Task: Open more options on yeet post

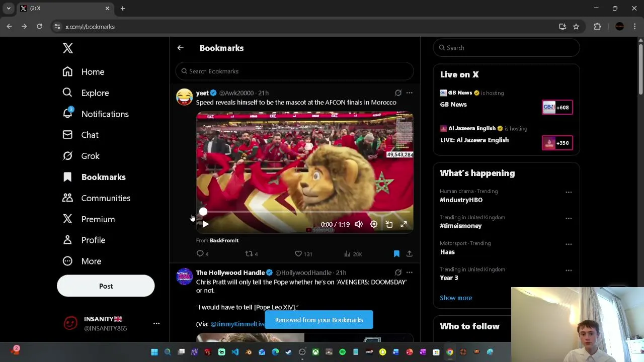Action: click(x=410, y=93)
